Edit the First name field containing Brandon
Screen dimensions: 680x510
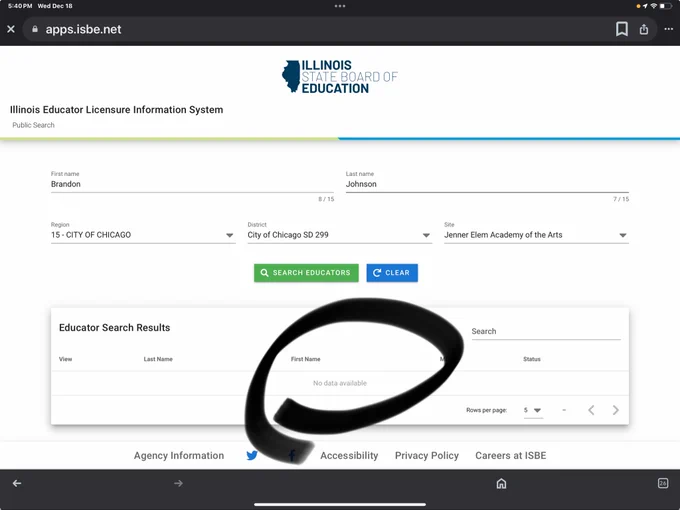pyautogui.click(x=192, y=184)
